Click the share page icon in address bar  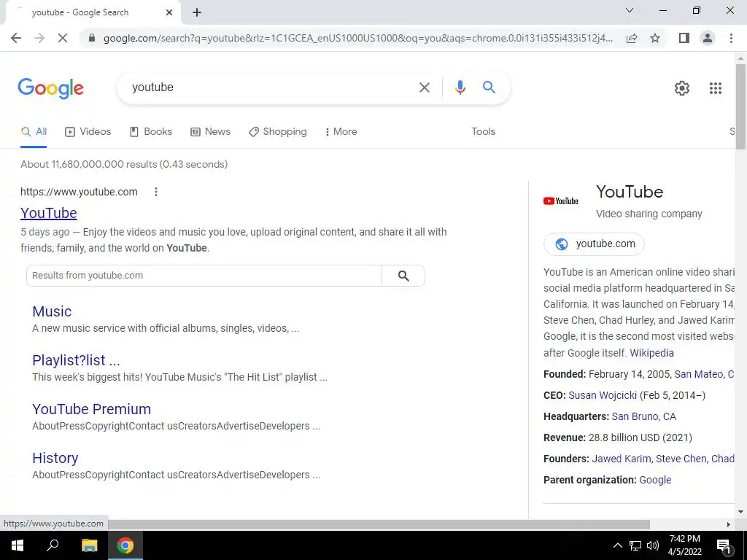coord(632,38)
